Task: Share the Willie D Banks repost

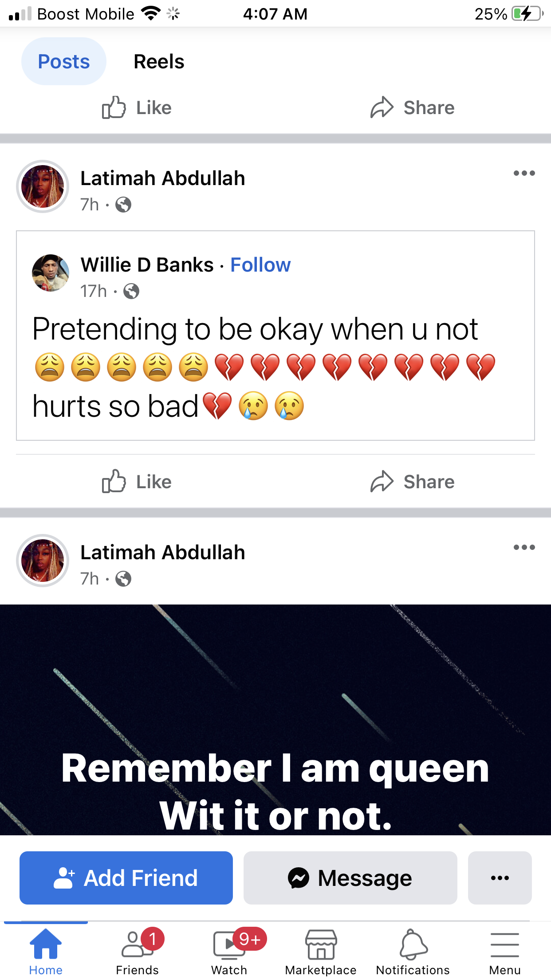Action: point(413,482)
